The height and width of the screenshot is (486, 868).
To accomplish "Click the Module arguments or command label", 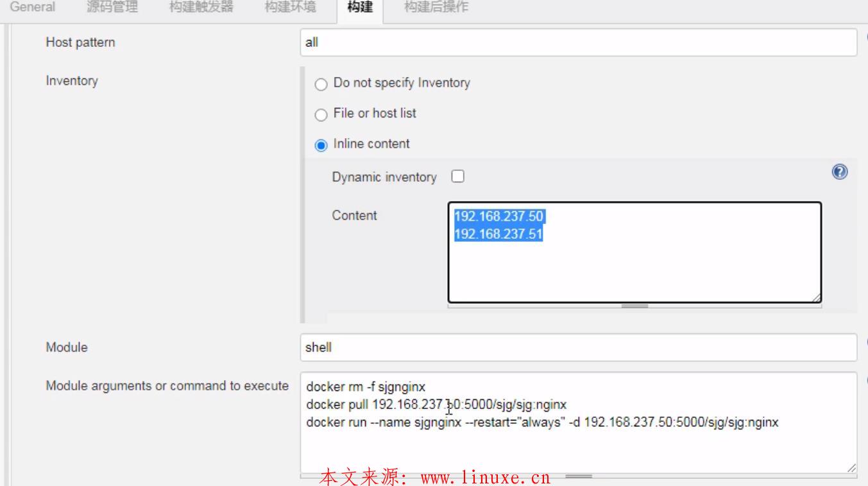I will click(167, 386).
